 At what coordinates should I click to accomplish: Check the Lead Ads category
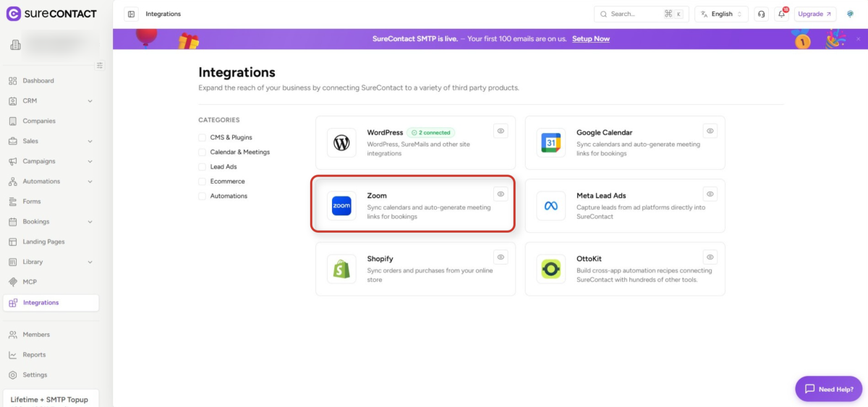point(203,167)
